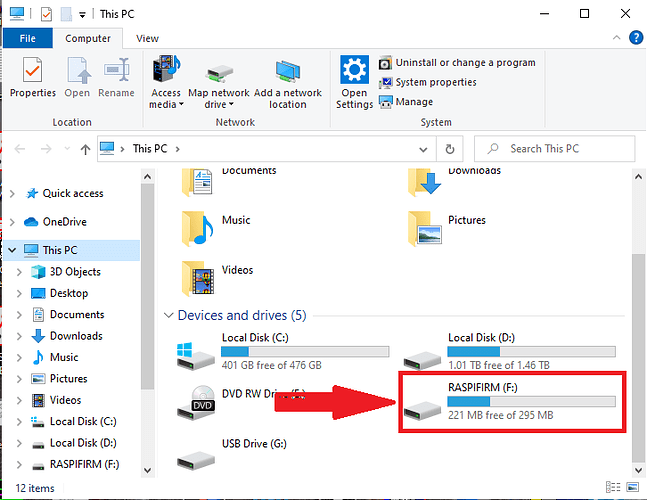Select the DVD RW Drive icon

[196, 403]
